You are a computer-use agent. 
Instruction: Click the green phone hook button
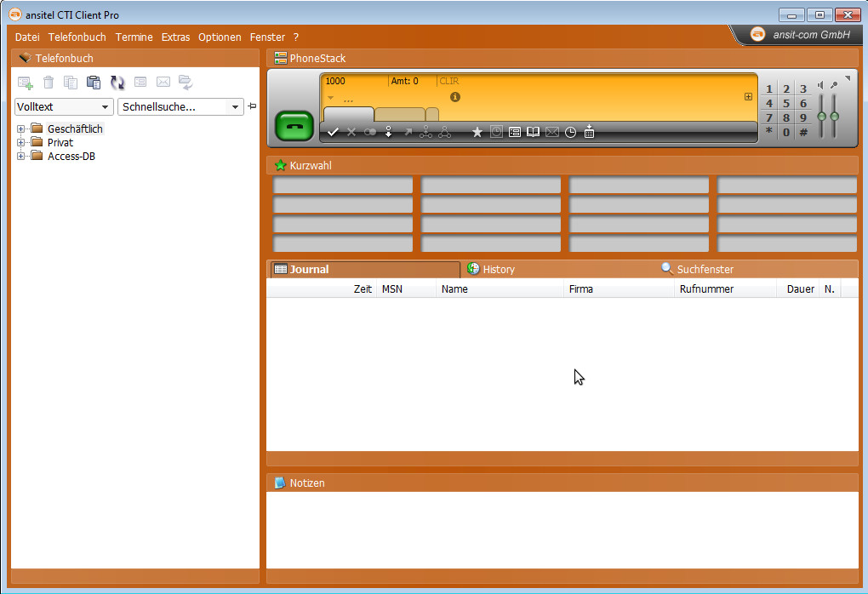tap(294, 126)
